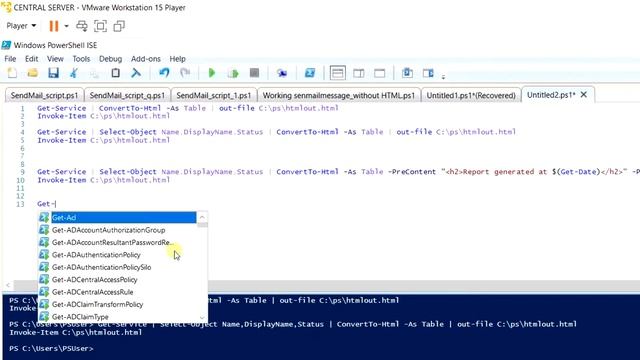The width and height of the screenshot is (640, 360).
Task: Open the View menu
Action: tap(55, 59)
